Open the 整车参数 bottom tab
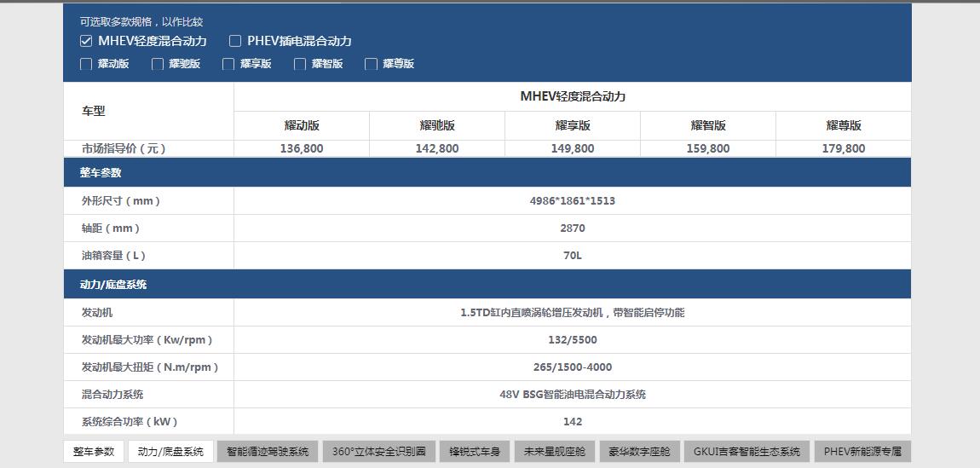 tap(94, 451)
